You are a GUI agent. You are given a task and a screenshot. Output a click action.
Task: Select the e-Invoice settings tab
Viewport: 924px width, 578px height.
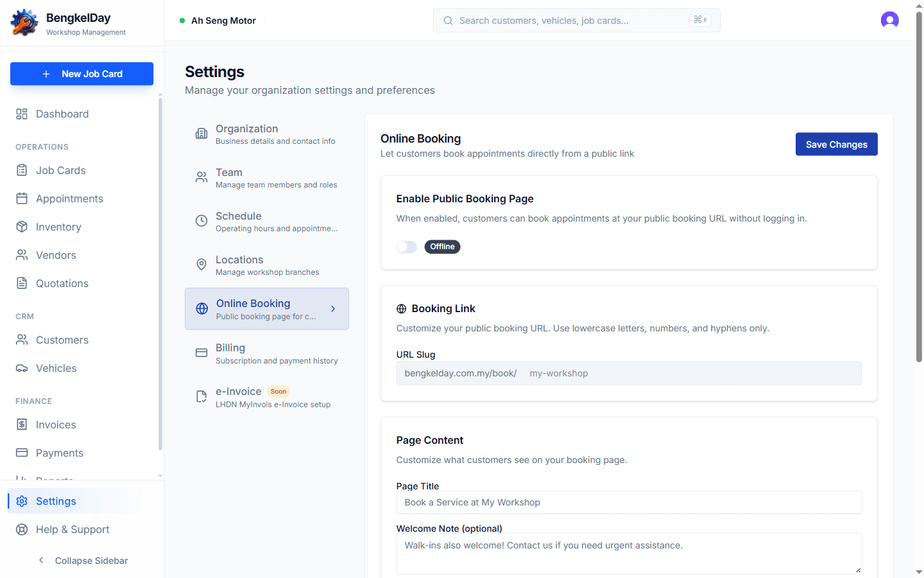click(x=267, y=397)
